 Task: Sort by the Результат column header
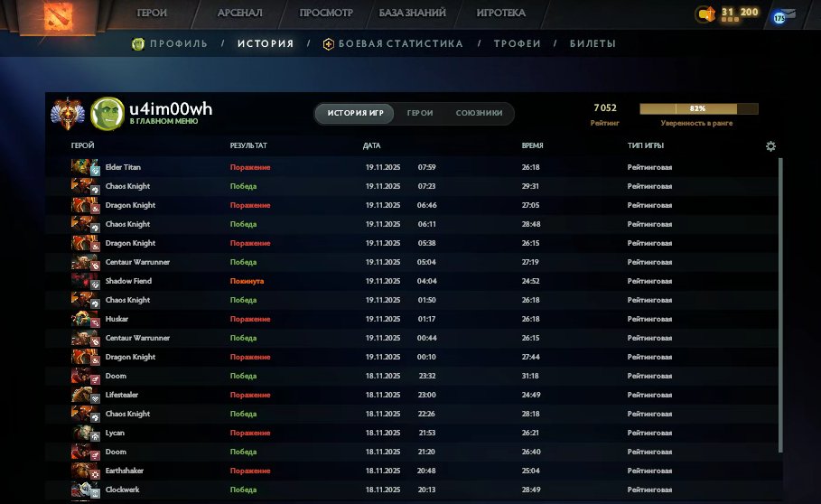(248, 145)
